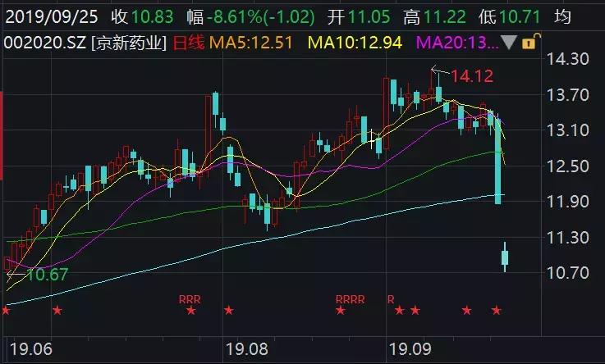Image resolution: width=605 pixels, height=364 pixels.
Task: Click the 13.70 price axis label
Action: (x=568, y=94)
